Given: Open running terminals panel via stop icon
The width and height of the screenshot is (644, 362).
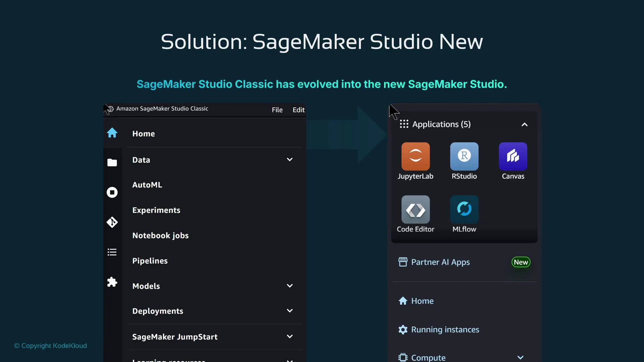Looking at the screenshot, I should coord(112,192).
